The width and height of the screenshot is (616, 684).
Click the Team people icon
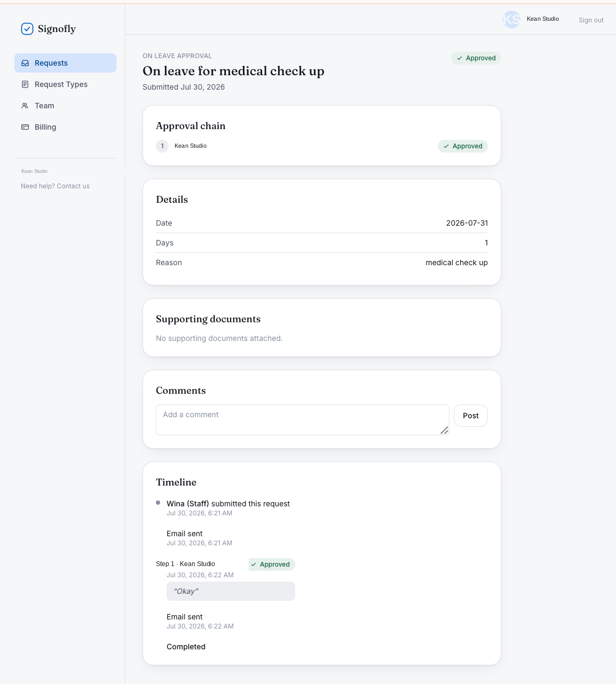coord(25,106)
